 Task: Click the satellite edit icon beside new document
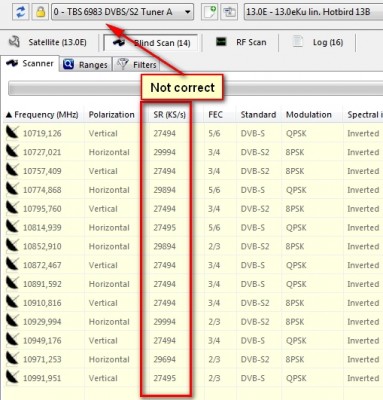click(229, 12)
